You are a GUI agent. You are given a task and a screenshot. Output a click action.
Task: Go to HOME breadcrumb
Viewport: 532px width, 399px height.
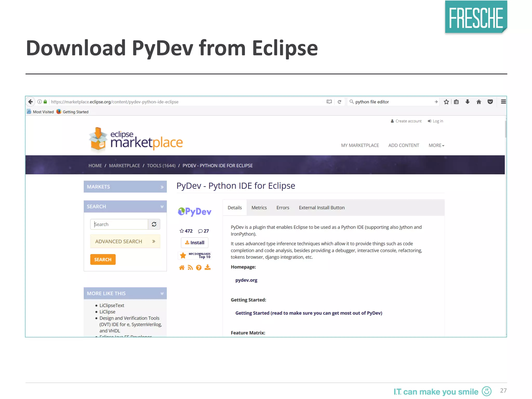click(95, 165)
